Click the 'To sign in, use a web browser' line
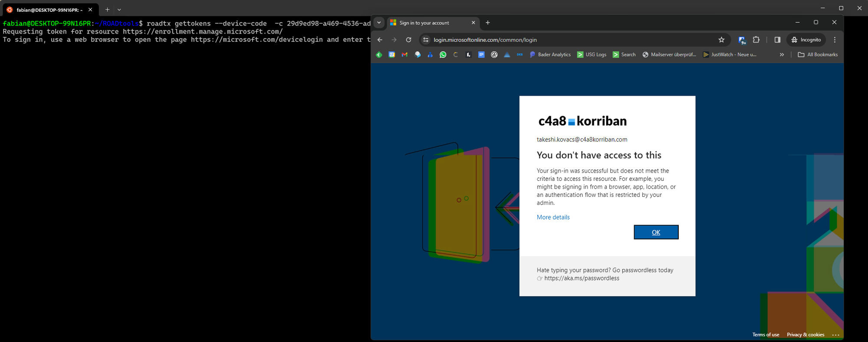Viewport: 868px width, 342px height. click(187, 40)
